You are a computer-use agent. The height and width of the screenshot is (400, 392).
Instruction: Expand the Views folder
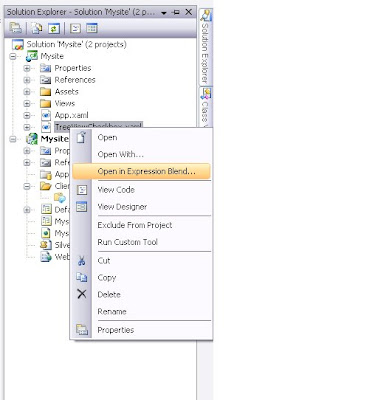click(x=27, y=104)
